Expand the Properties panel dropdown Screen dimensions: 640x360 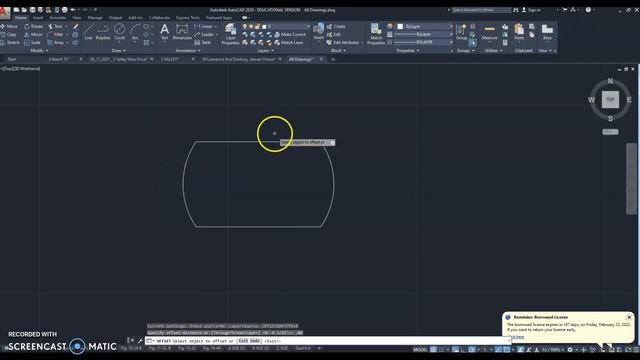[x=408, y=51]
